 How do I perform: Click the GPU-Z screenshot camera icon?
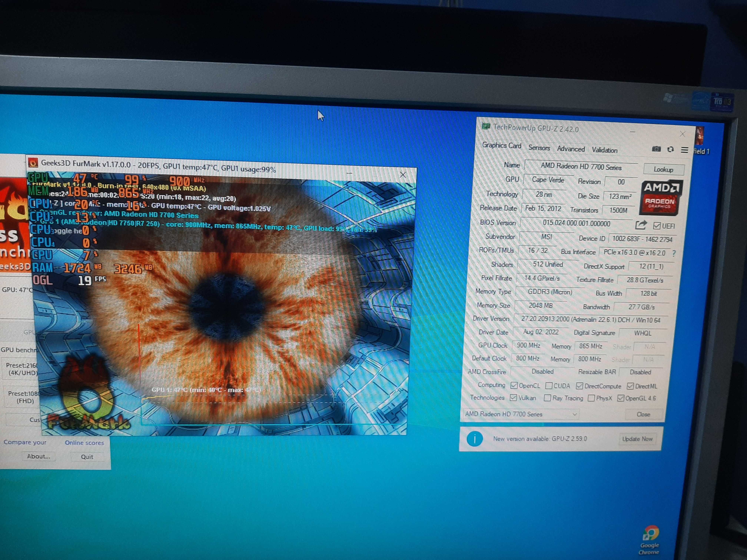coord(656,149)
